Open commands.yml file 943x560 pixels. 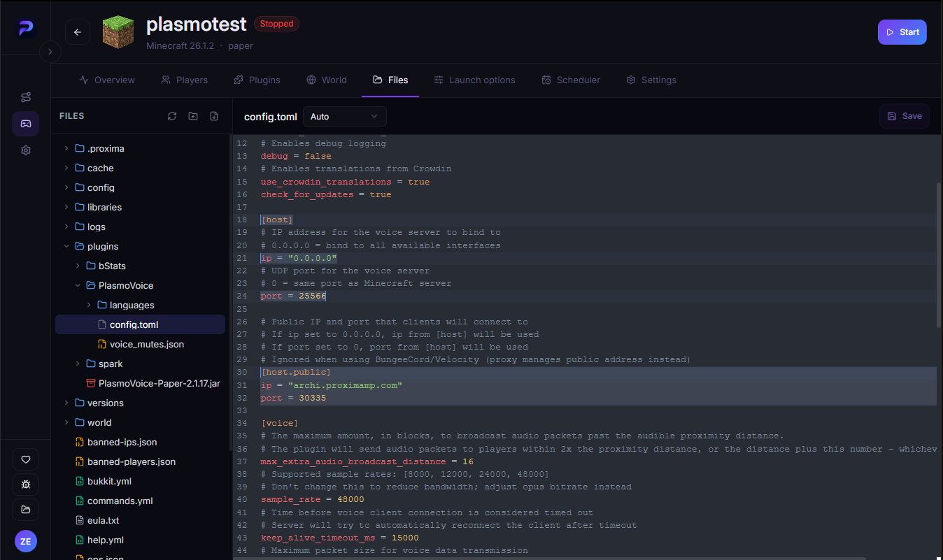(140, 501)
